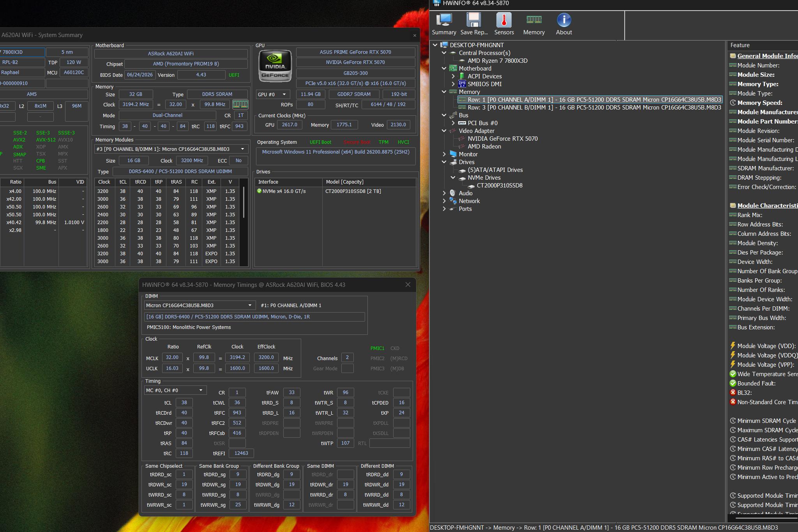Select AMD Radeon video adapter item
The width and height of the screenshot is (798, 532).
coord(484,147)
